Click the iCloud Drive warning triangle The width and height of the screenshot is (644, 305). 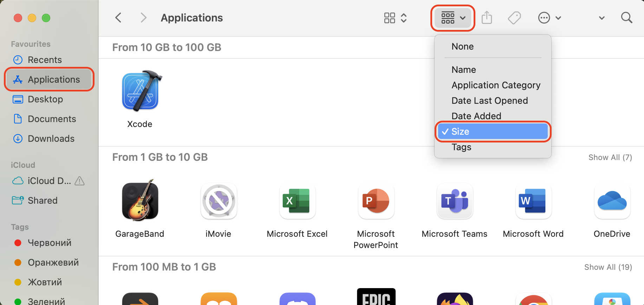80,181
